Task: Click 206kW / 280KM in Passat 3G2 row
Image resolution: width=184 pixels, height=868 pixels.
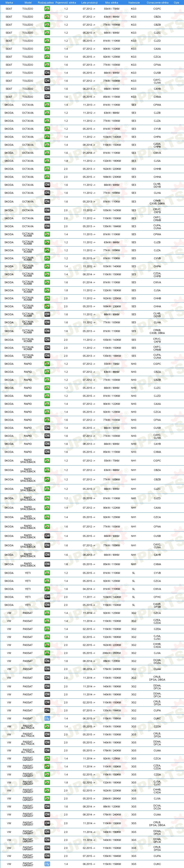Action: [x=112, y=653]
